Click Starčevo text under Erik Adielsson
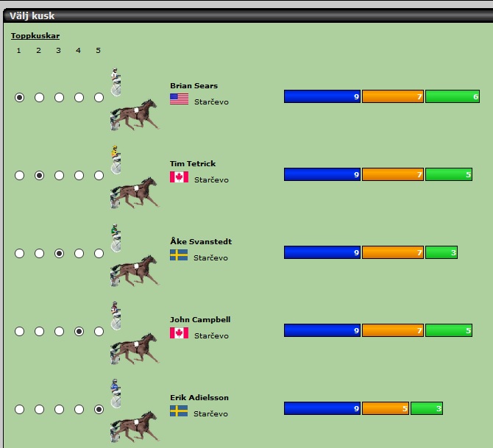 210,413
